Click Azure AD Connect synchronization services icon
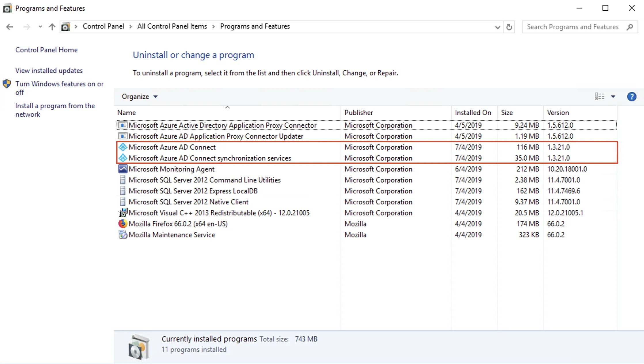 [x=123, y=158]
